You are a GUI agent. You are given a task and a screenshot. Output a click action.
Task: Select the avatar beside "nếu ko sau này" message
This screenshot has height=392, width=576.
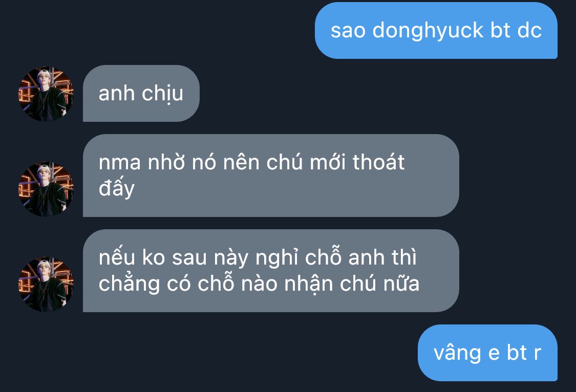click(46, 284)
